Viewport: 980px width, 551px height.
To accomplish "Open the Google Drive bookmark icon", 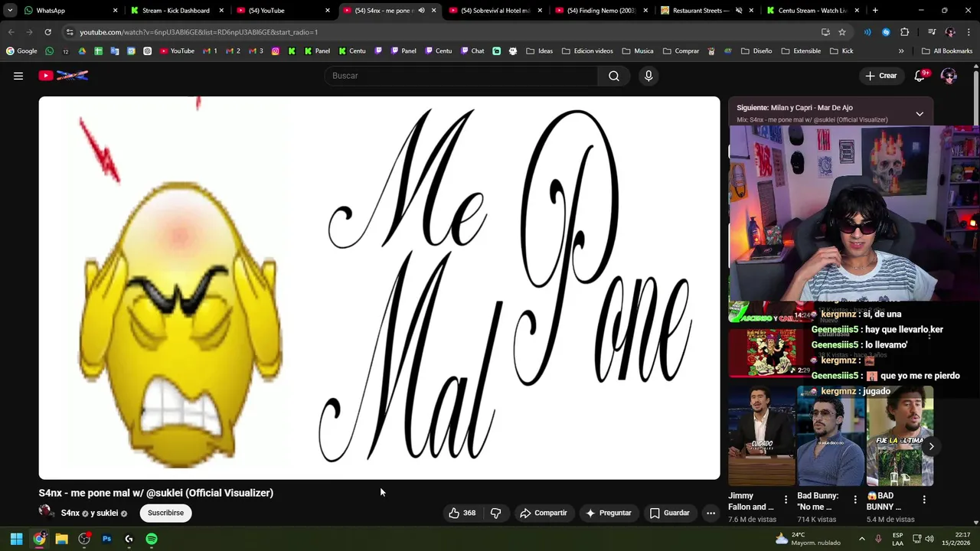I will pos(82,51).
